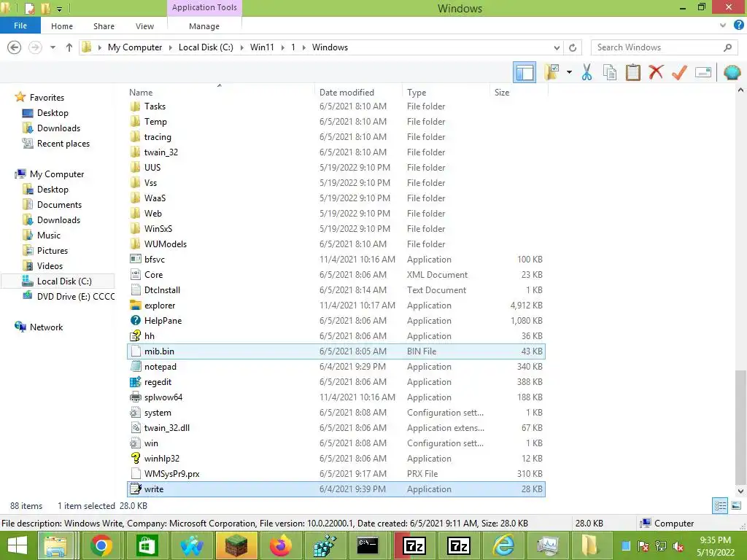747x560 pixels.
Task: Switch to large icons view in status bar
Action: click(x=735, y=506)
